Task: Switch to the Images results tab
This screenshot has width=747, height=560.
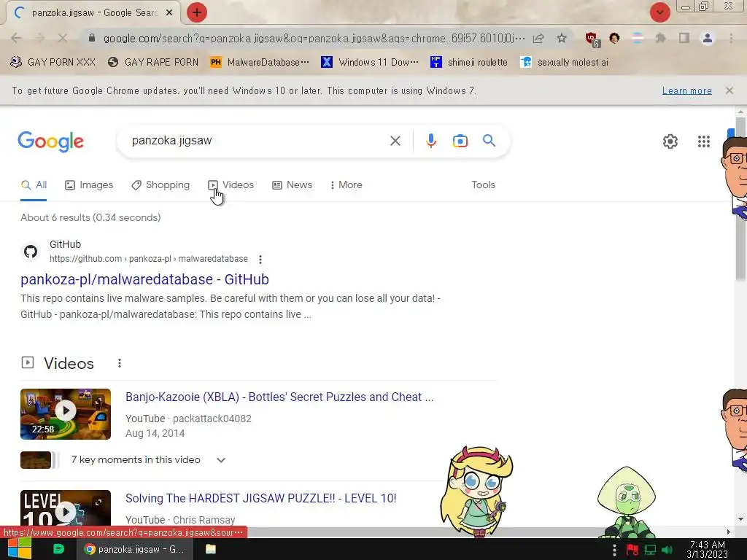Action: pyautogui.click(x=89, y=184)
